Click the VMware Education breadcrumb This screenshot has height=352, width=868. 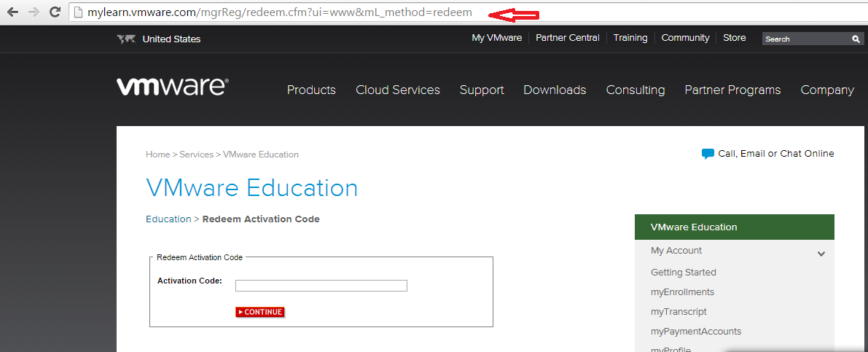click(261, 155)
